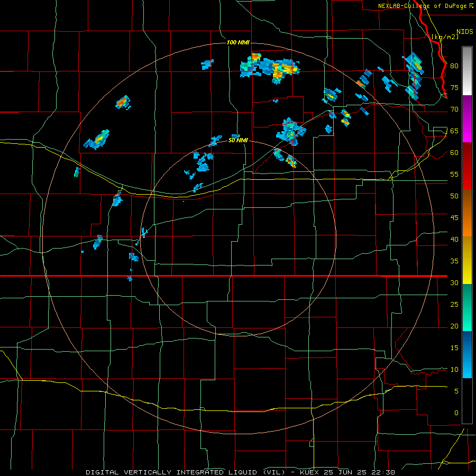Image resolution: width=476 pixels, height=476 pixels.
Task: Pick the green segment of the color bar
Action: pyautogui.click(x=467, y=307)
